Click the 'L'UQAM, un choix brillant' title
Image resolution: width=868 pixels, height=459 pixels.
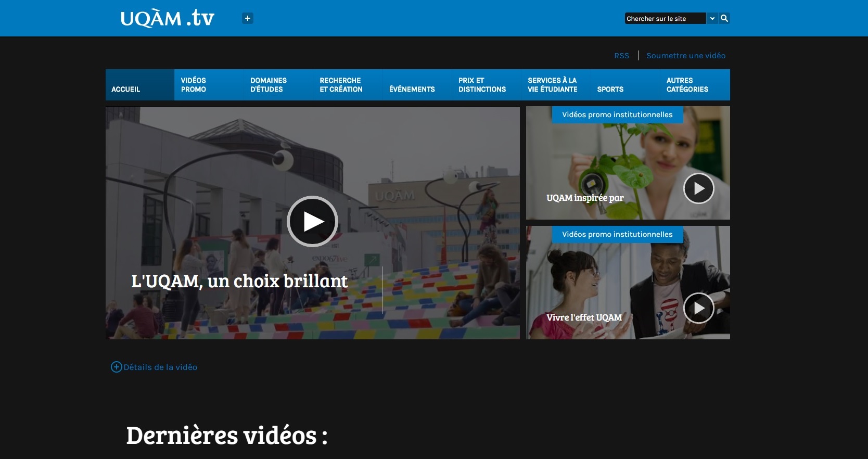pyautogui.click(x=239, y=281)
